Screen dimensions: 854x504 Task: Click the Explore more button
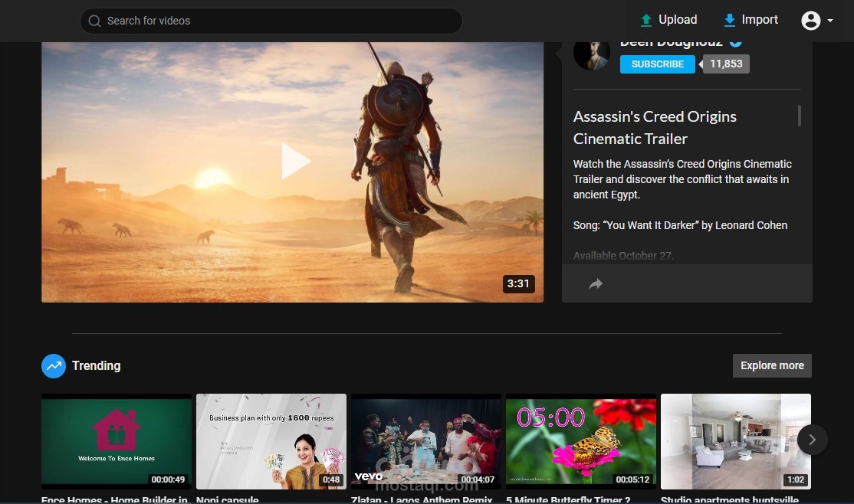[772, 366]
